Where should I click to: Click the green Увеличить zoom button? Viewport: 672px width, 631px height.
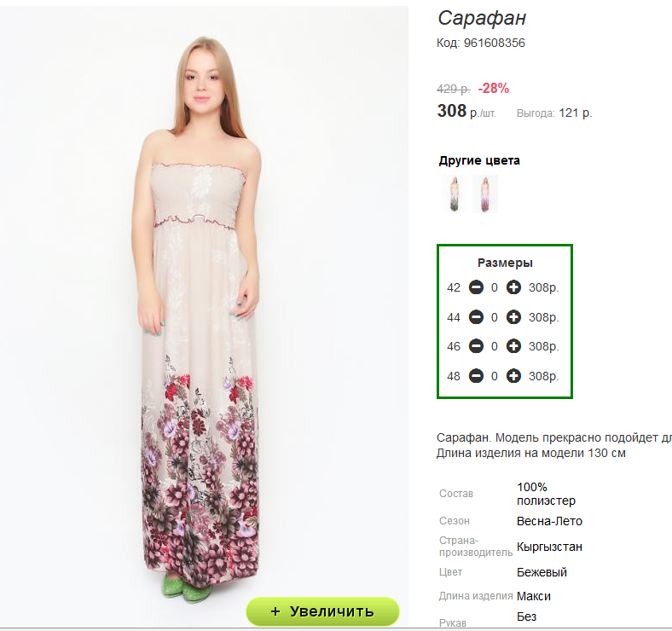(x=322, y=611)
